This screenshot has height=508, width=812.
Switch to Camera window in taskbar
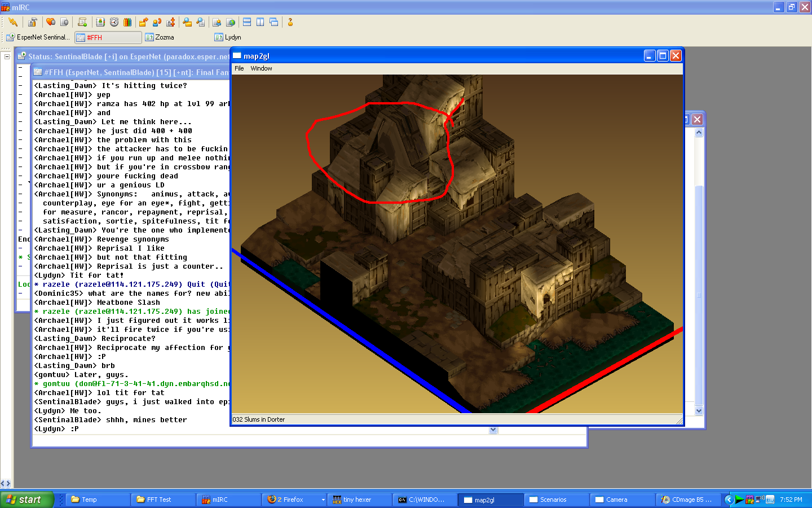pos(622,500)
